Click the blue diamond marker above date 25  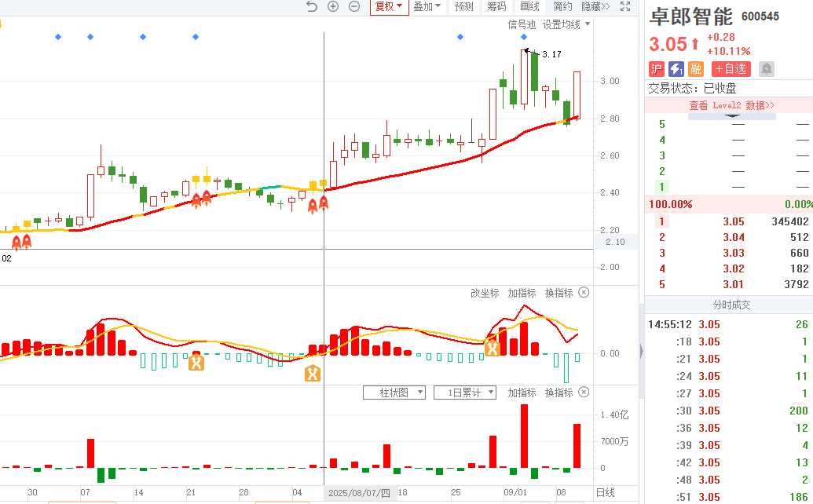point(460,37)
